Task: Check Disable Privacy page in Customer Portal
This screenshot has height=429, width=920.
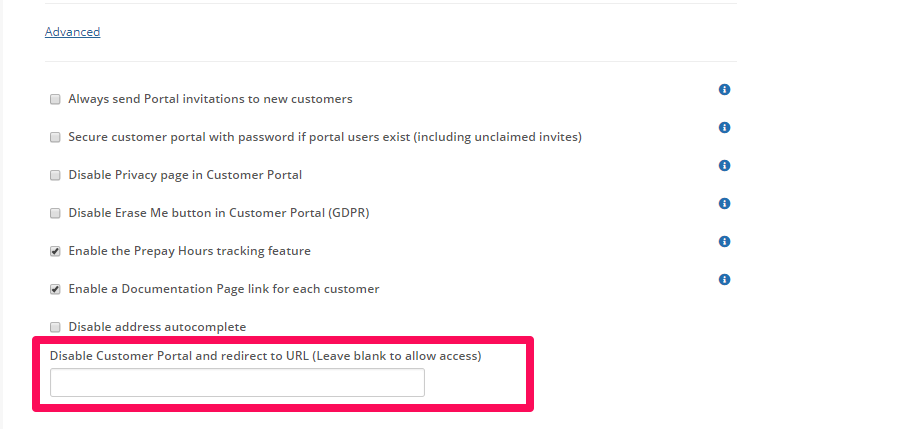Action: coord(55,176)
